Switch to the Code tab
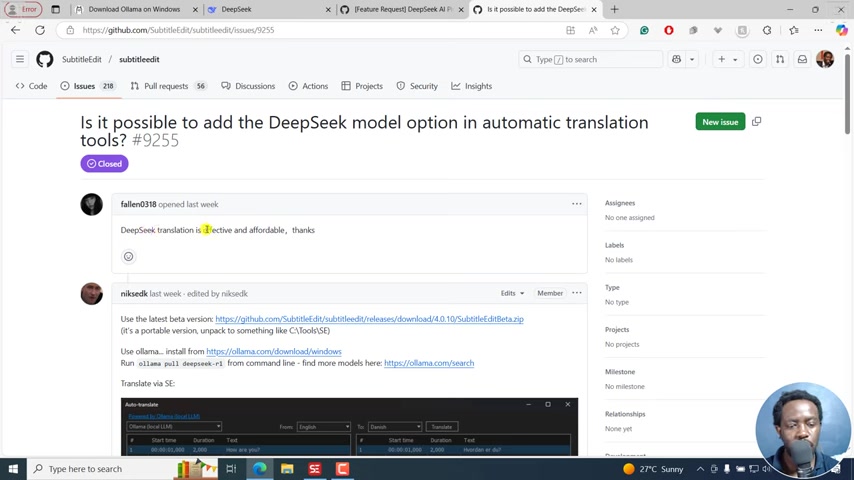This screenshot has height=480, width=854. [x=32, y=86]
